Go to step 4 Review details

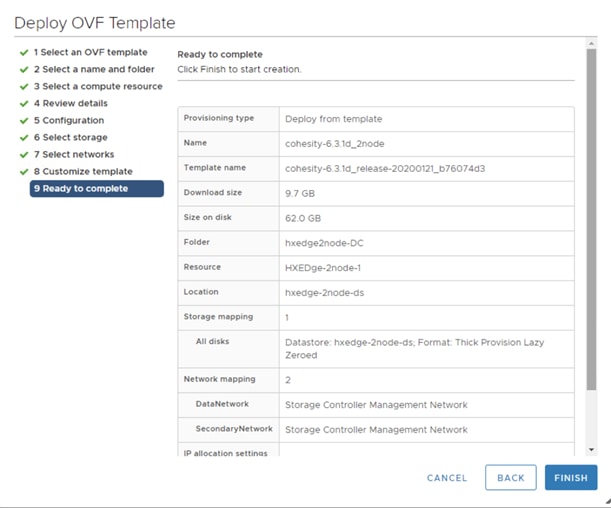[x=71, y=103]
